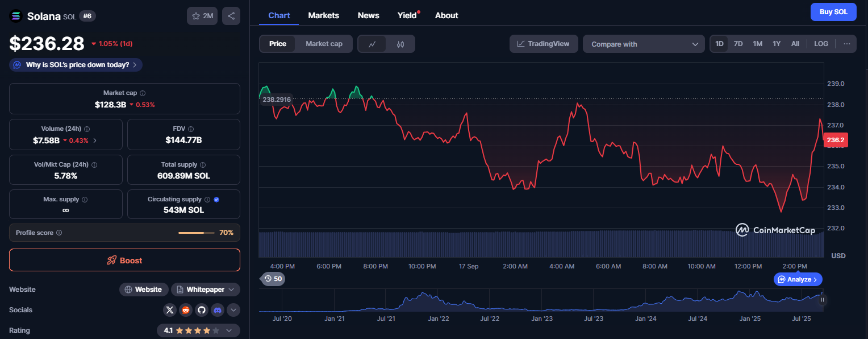Image resolution: width=868 pixels, height=339 pixels.
Task: Click Vol/Mkt Cap (24h) info icon
Action: 94,165
